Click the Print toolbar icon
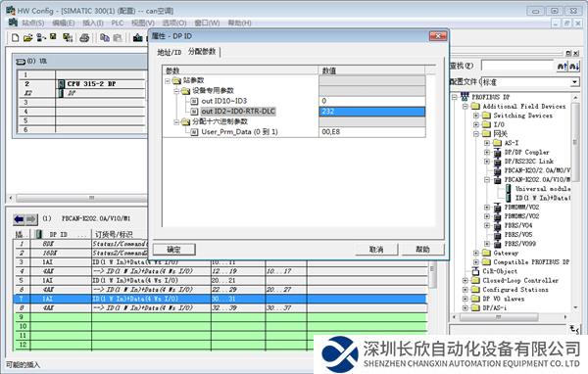The height and width of the screenshot is (374, 588). pyautogui.click(x=84, y=37)
